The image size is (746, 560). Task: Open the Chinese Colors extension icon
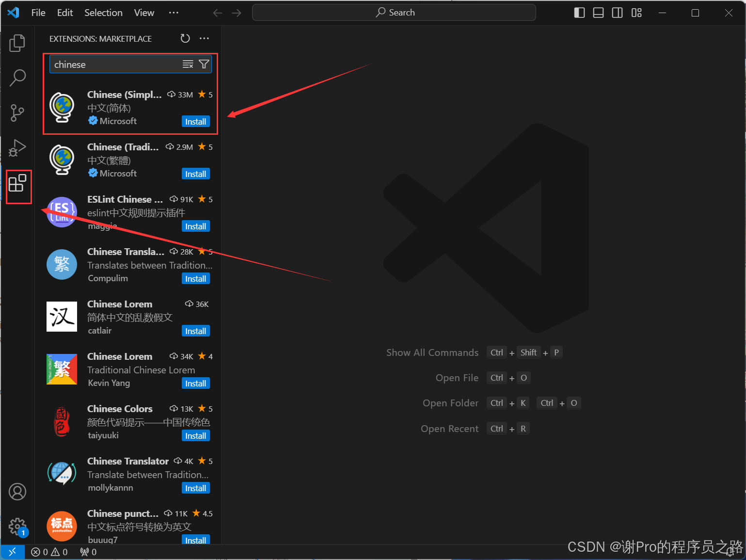(x=62, y=421)
